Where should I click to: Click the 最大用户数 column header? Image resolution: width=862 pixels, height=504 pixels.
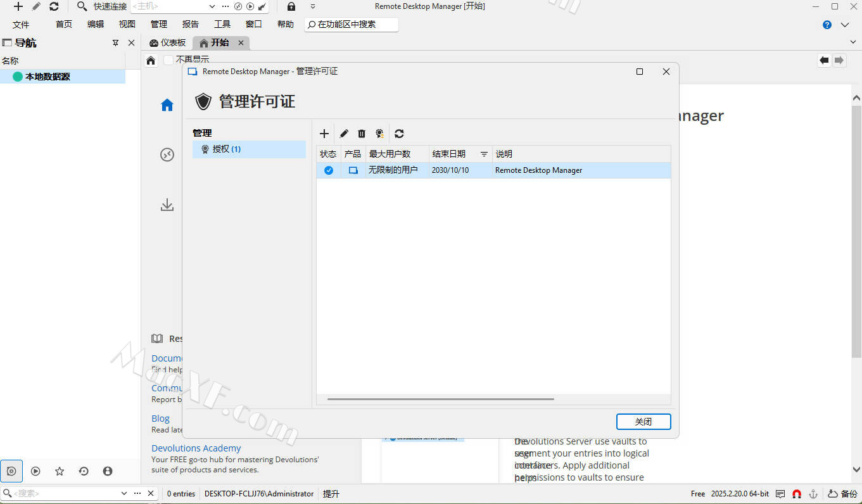tap(397, 154)
